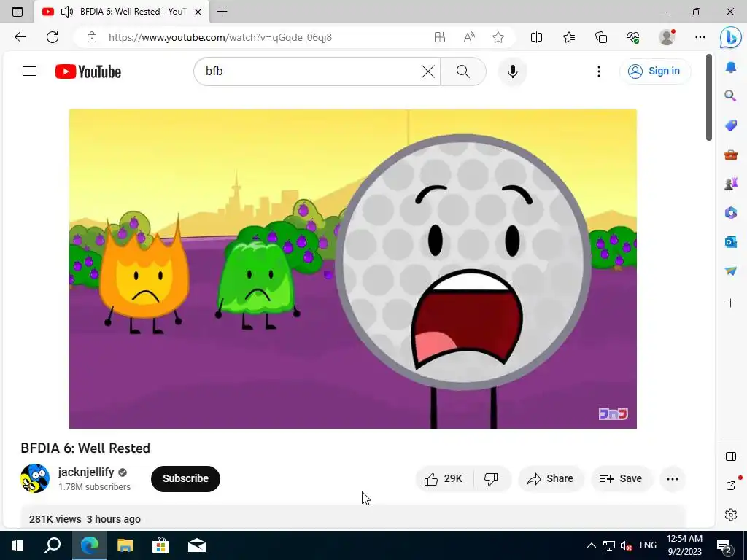
Task: Open Edge Settings and more menu
Action: 700,37
